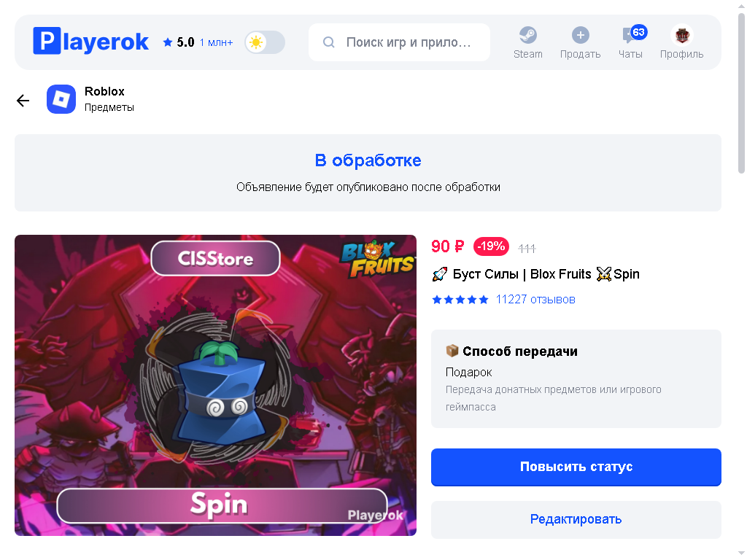Viewport: 747px width, 560px height.
Task: Click the 1 млн+ users link
Action: [x=216, y=42]
